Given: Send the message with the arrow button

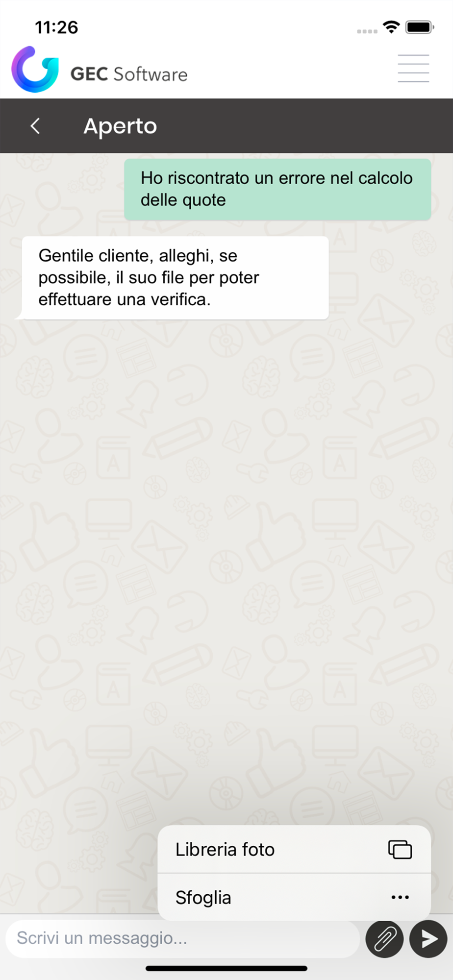Looking at the screenshot, I should [x=428, y=938].
